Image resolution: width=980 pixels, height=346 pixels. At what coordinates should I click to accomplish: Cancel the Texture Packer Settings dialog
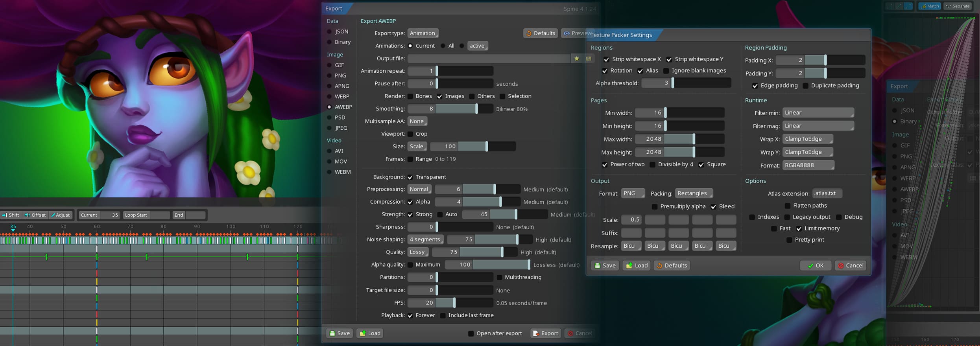pos(850,265)
